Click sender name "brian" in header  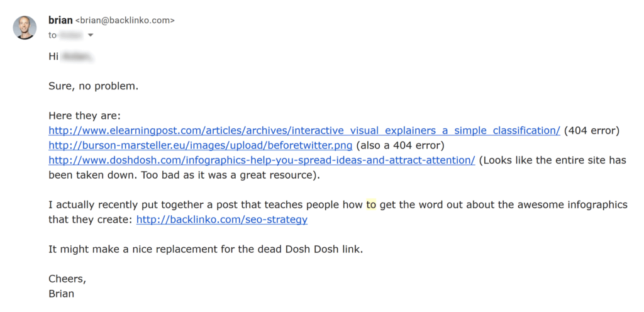[x=60, y=20]
